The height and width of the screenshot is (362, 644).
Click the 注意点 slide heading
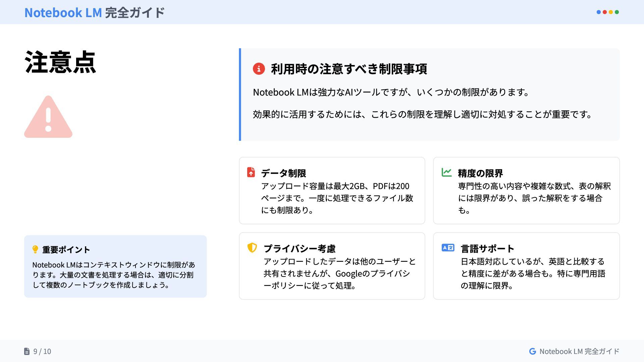tap(60, 62)
